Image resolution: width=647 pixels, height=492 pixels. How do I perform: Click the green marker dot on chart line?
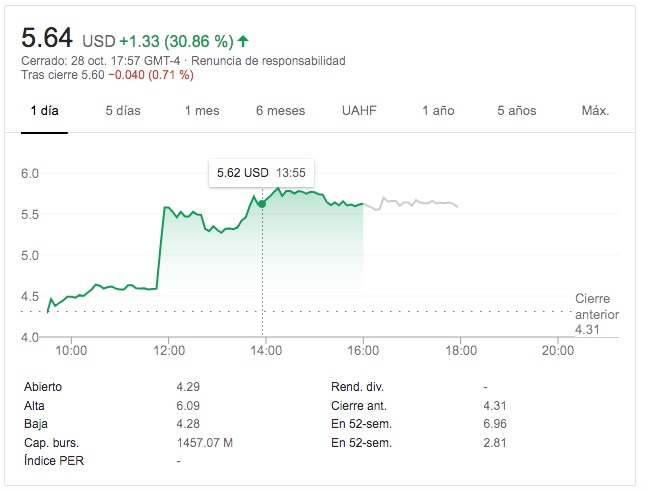click(x=262, y=203)
